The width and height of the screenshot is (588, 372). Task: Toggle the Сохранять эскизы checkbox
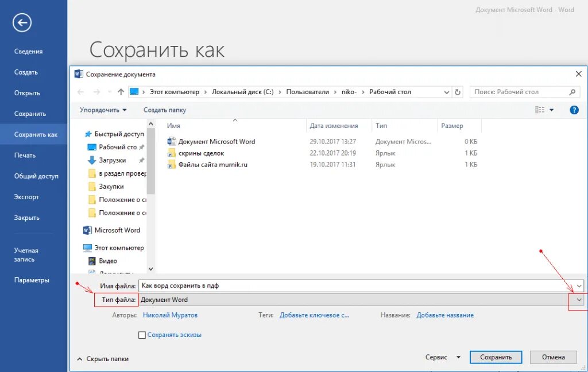click(x=142, y=335)
